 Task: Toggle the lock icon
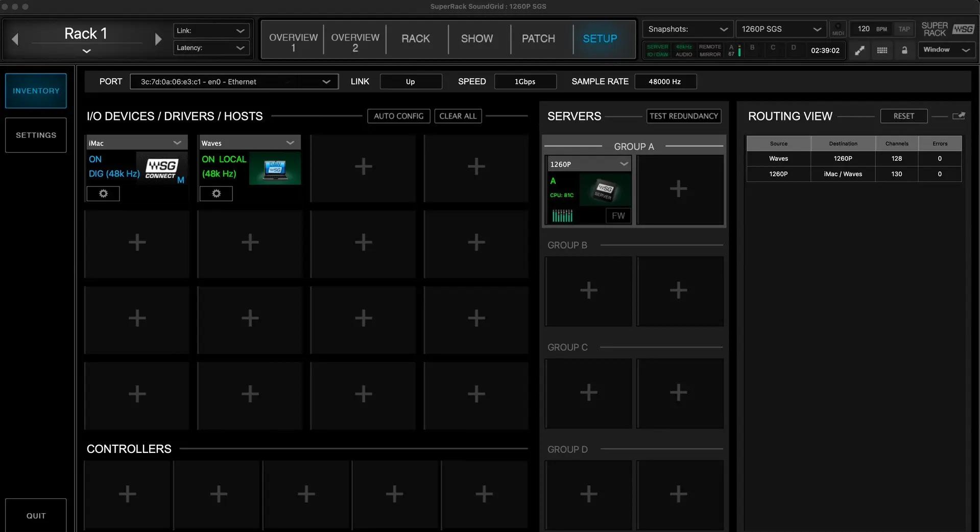(904, 51)
